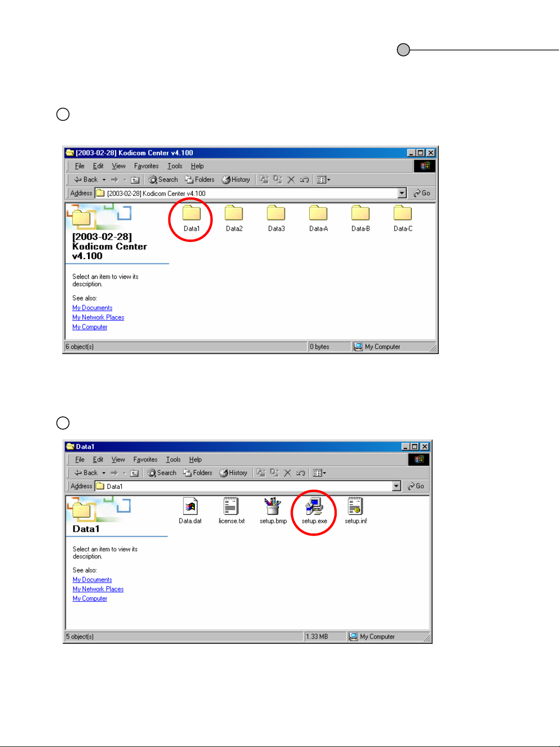
Task: Toggle the Search pane in Data1 window
Action: pyautogui.click(x=162, y=473)
